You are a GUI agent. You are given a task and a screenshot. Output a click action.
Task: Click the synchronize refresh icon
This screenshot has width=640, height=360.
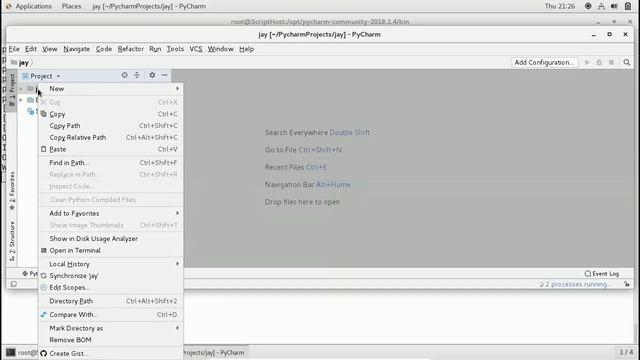pyautogui.click(x=44, y=276)
